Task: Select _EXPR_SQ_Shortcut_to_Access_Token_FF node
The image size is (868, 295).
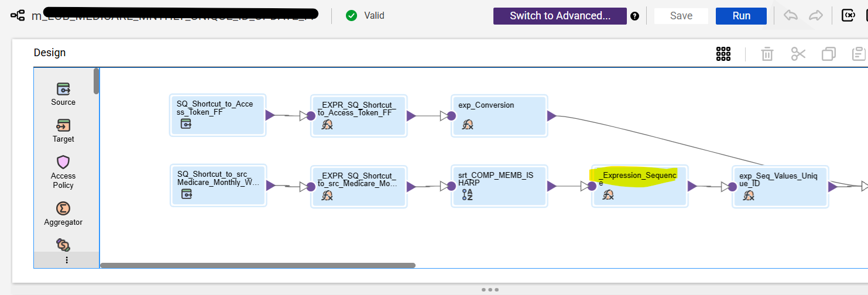Action: click(358, 116)
